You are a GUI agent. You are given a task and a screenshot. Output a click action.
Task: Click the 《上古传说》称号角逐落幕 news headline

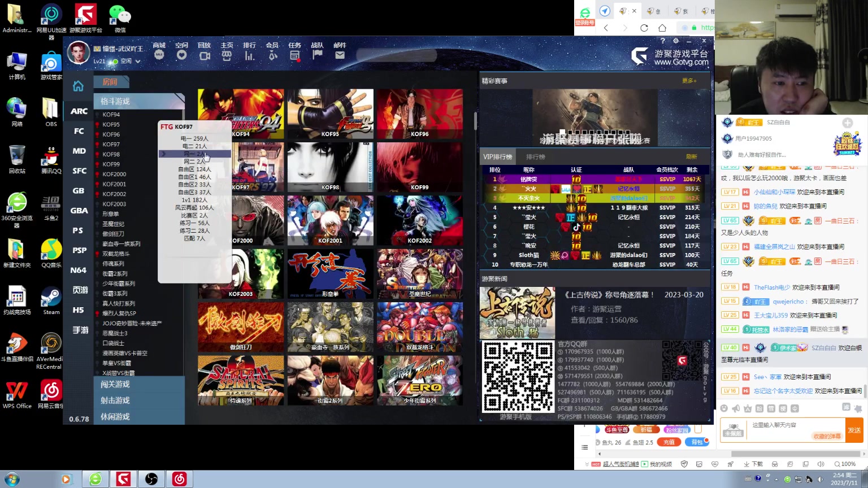(x=609, y=295)
